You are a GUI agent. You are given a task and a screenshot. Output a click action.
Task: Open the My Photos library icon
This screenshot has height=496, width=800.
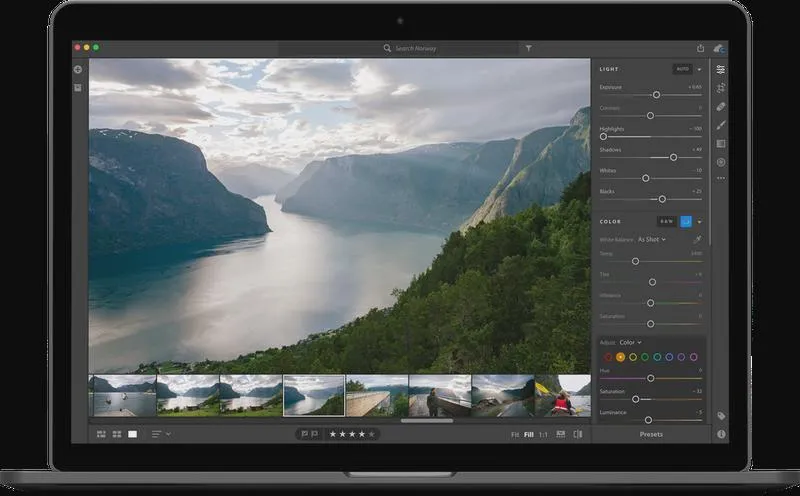(78, 88)
